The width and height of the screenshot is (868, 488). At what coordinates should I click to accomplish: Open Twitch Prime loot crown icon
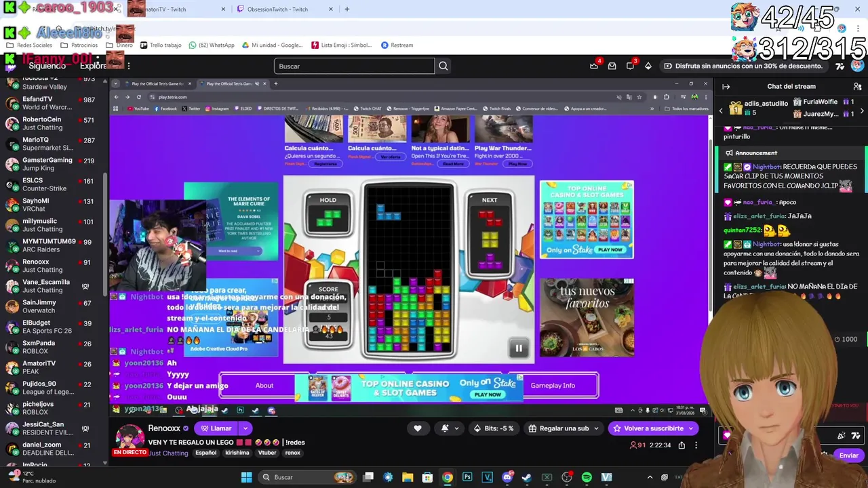point(595,66)
